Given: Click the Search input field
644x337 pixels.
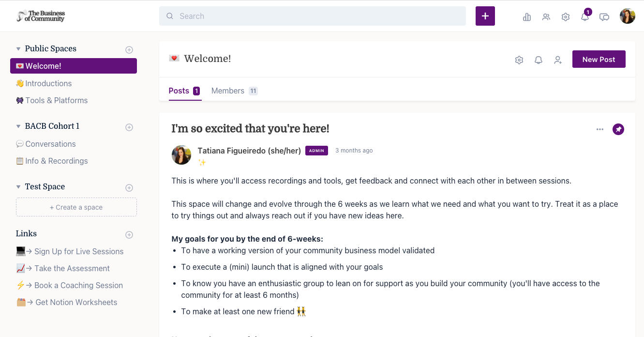Looking at the screenshot, I should click(x=312, y=16).
